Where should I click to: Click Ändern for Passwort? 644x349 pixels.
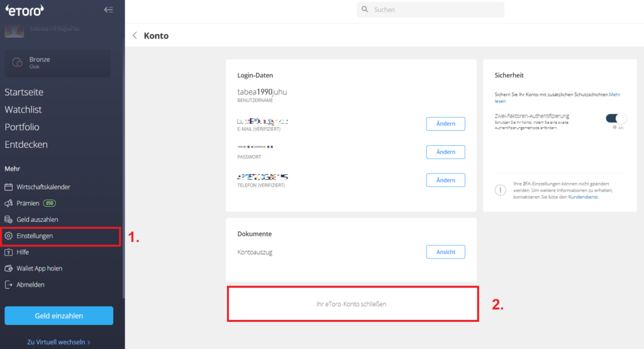[446, 152]
